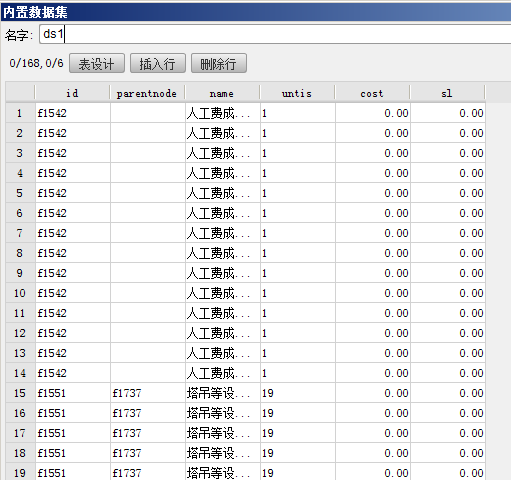
Task: Select row number 1 header
Action: tap(20, 113)
